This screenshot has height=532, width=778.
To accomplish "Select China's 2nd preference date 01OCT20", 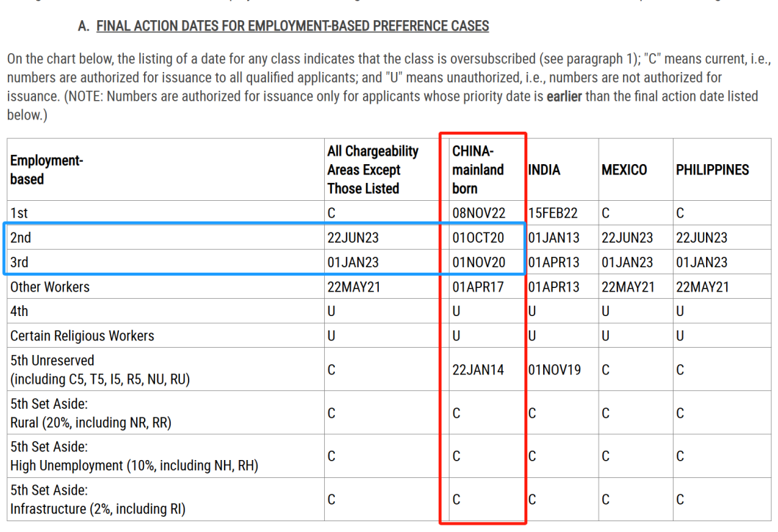I will (478, 238).
